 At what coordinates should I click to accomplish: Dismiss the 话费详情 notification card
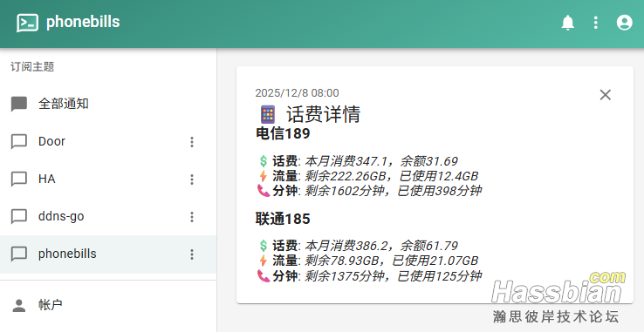[605, 95]
